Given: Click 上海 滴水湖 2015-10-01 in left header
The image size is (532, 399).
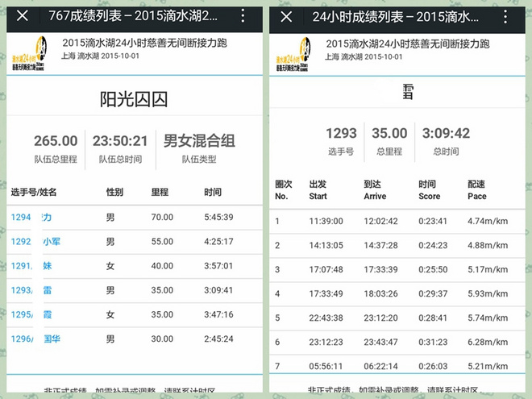Looking at the screenshot, I should 100,56.
